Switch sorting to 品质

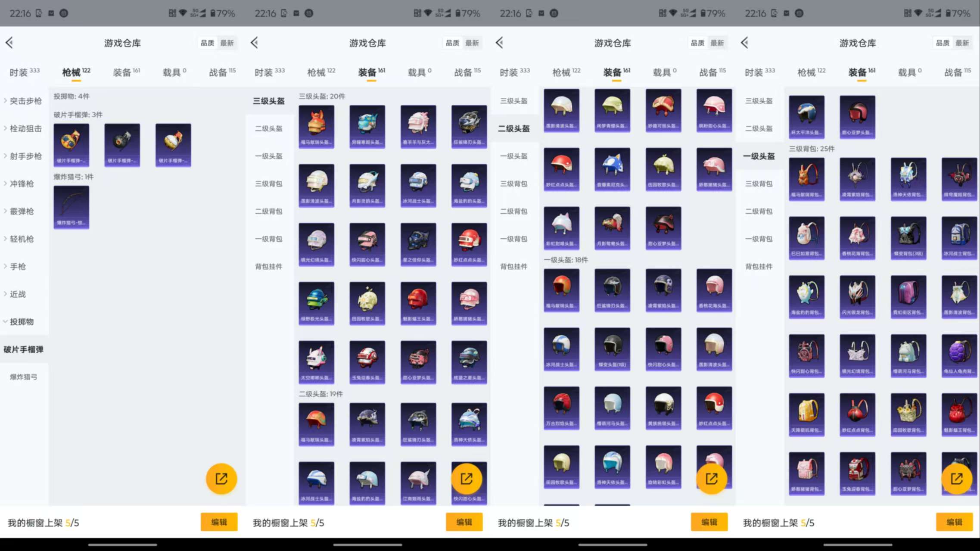click(x=206, y=43)
